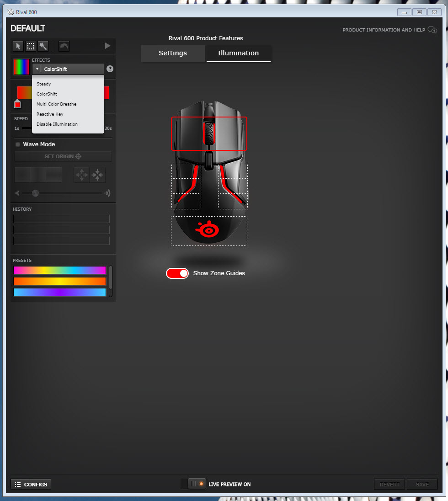
Task: Click the rainbow effects color icon
Action: click(x=21, y=67)
